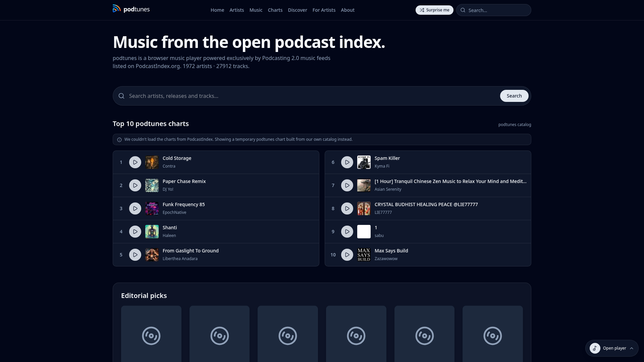The image size is (644, 362).
Task: Open the For Artists nav item
Action: click(x=324, y=10)
